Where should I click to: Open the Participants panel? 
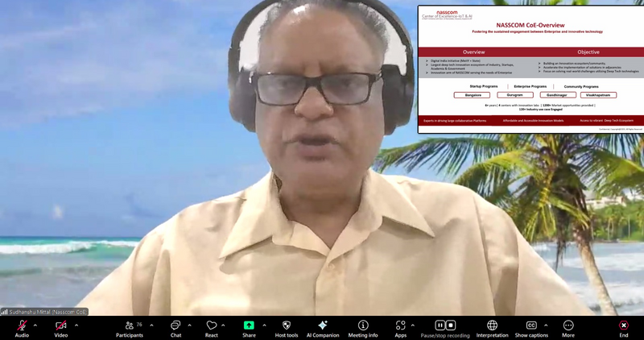coord(129,327)
